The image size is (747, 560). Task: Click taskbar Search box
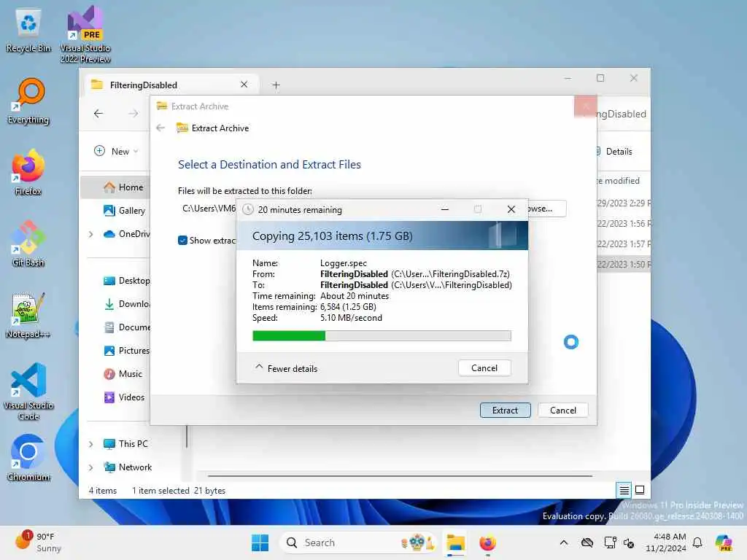click(x=358, y=542)
